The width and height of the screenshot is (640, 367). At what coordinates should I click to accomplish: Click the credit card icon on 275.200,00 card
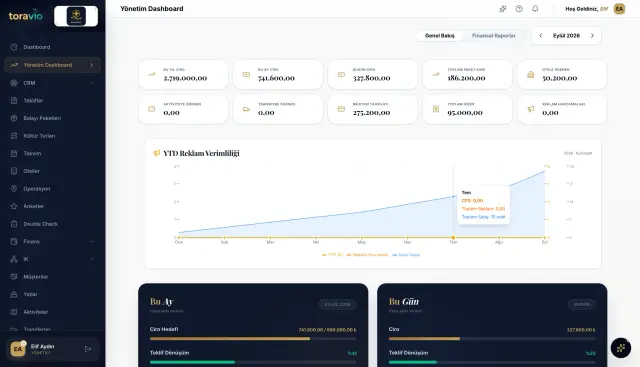pyautogui.click(x=341, y=109)
